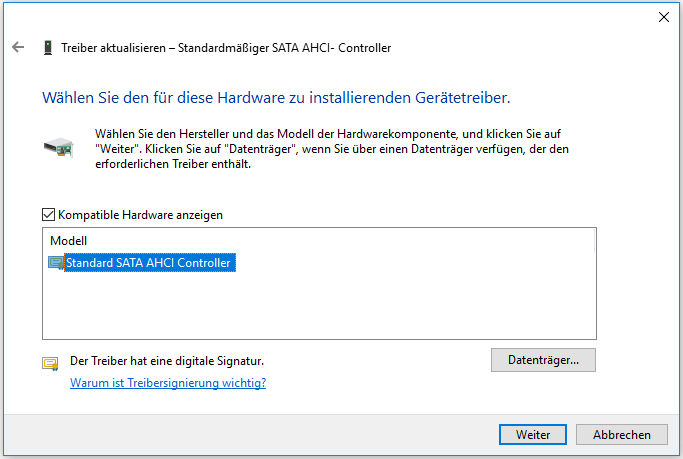Cancel with the 'Abbrechen' button
The height and width of the screenshot is (459, 683).
(x=621, y=435)
